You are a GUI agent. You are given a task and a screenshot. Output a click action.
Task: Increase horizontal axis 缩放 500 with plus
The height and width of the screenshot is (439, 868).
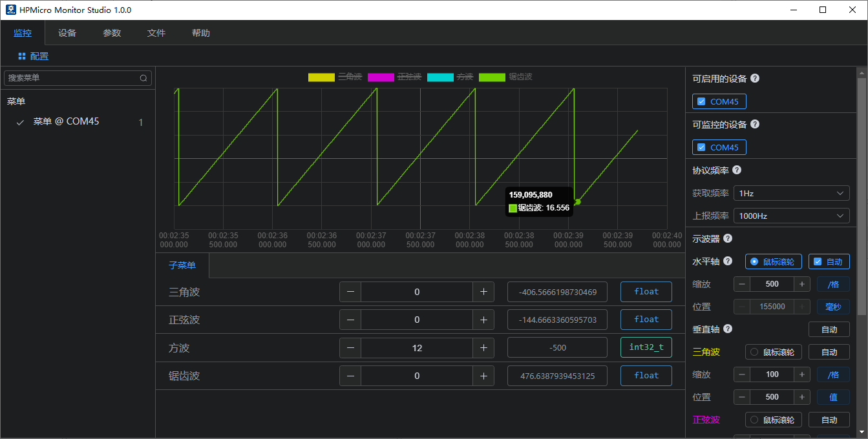tap(802, 284)
